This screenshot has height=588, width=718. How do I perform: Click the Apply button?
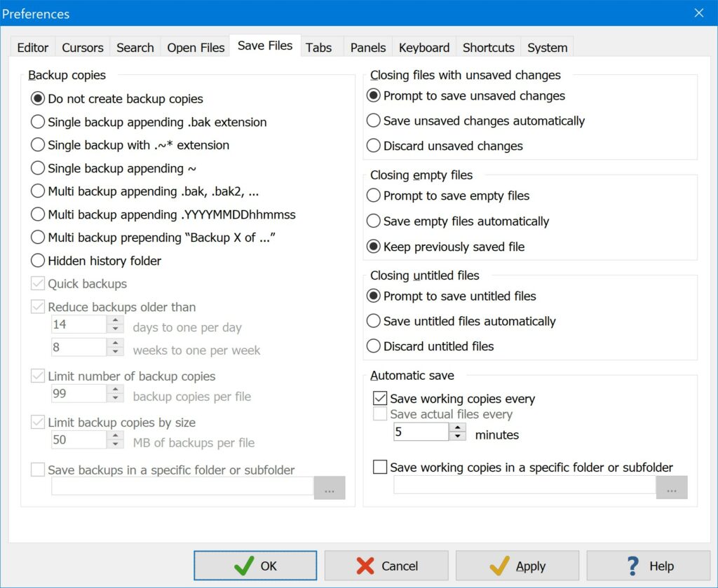click(517, 566)
